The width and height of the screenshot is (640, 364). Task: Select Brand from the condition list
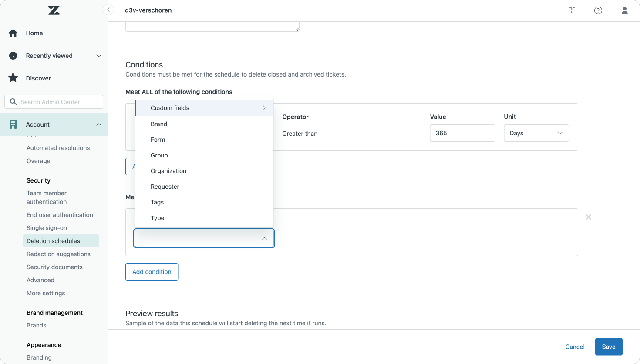pyautogui.click(x=159, y=124)
